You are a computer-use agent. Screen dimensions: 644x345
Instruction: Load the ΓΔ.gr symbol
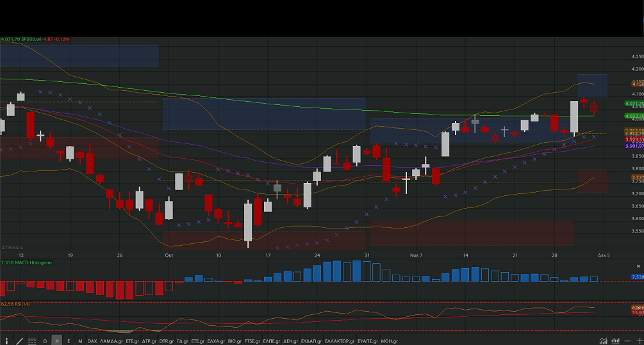pyautogui.click(x=183, y=341)
